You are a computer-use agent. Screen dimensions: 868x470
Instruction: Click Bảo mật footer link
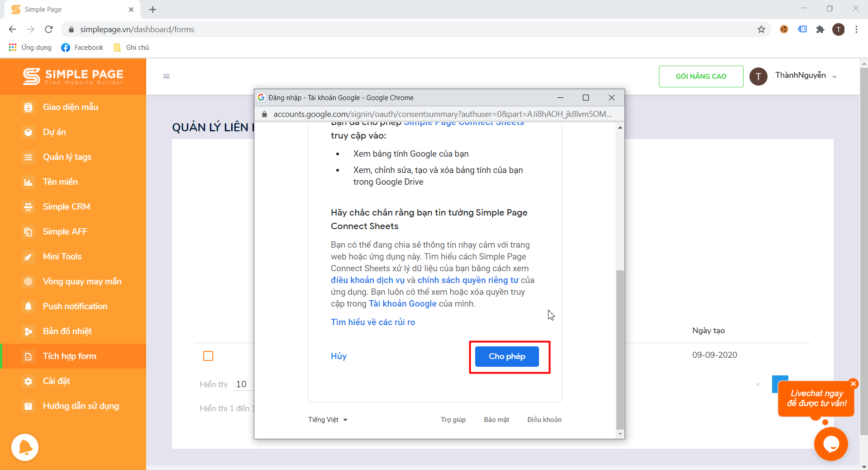(496, 420)
